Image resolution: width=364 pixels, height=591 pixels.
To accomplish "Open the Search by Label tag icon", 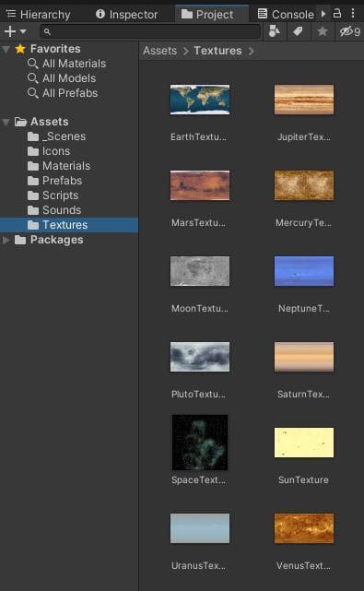I will (x=298, y=31).
